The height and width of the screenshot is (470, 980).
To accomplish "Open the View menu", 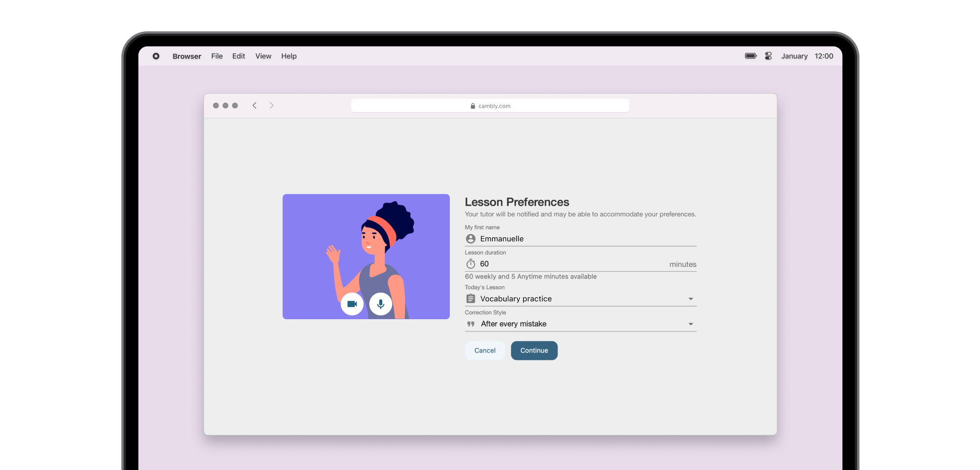I will tap(263, 56).
